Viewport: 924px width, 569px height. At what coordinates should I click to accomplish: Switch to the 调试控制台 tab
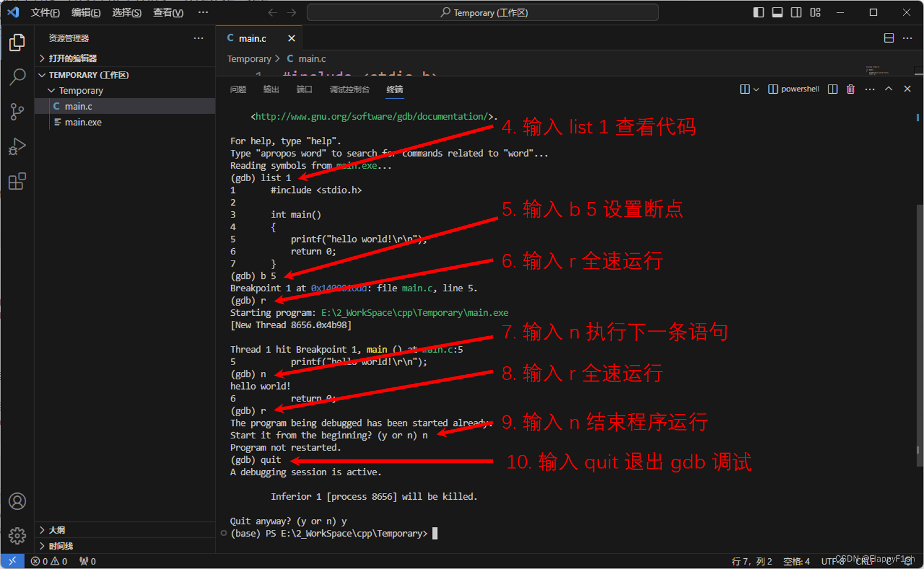(x=349, y=90)
